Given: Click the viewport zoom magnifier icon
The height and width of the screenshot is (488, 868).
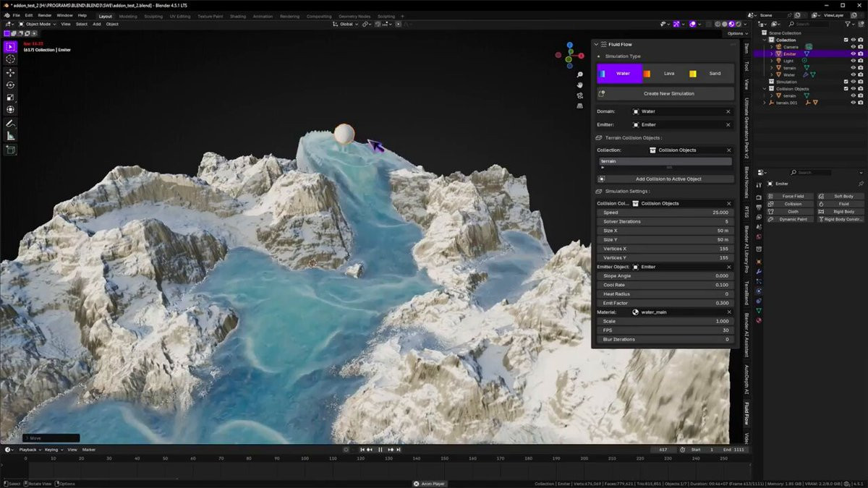Looking at the screenshot, I should (580, 74).
